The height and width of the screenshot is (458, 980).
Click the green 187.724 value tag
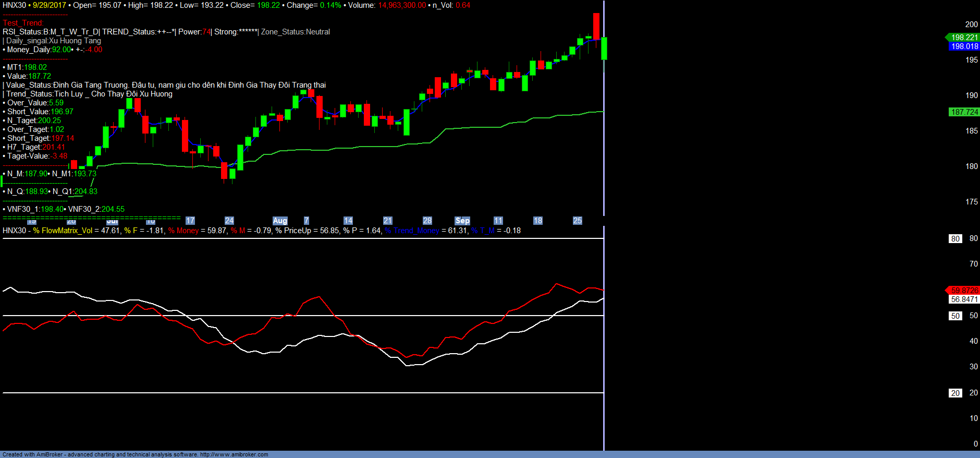pos(964,112)
